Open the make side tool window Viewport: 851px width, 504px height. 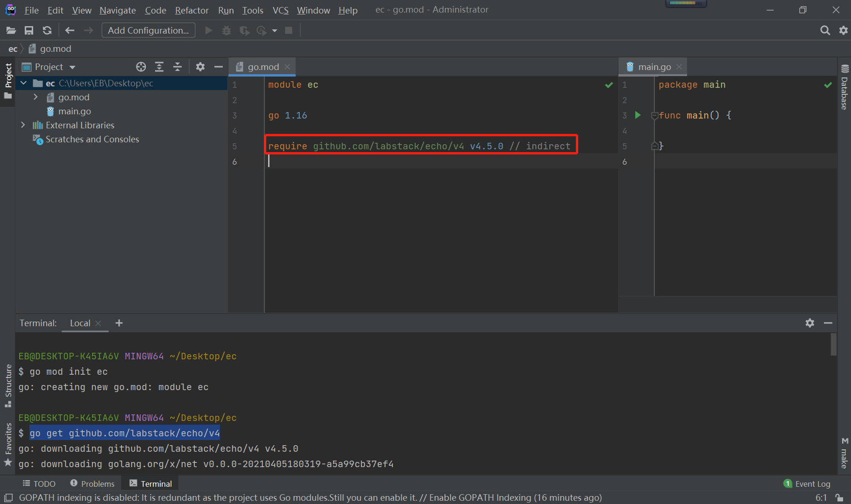(844, 453)
